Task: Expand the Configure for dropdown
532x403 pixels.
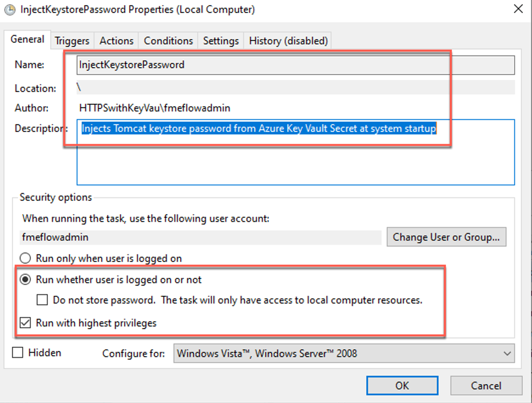Action: click(344, 353)
